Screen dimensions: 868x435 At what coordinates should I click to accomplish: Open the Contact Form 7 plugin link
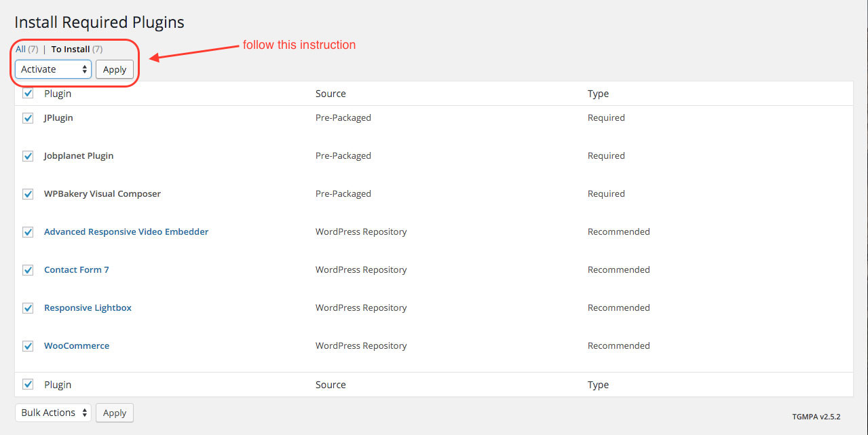tap(77, 269)
